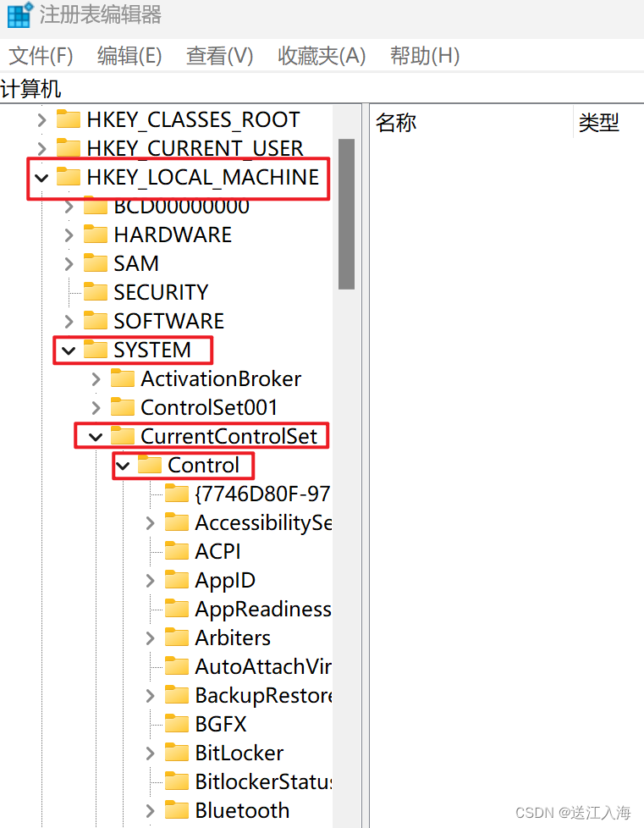Expand the SAM key

pyautogui.click(x=69, y=263)
